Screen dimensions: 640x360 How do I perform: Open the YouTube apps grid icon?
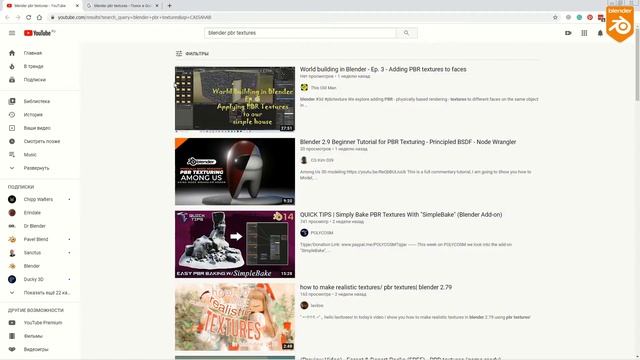(x=584, y=33)
